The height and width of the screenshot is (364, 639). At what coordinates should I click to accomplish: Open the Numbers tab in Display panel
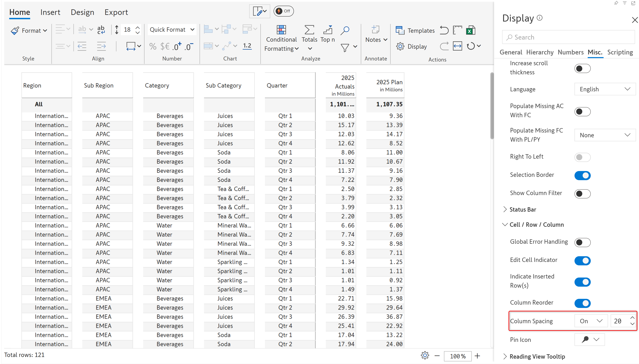(x=570, y=52)
